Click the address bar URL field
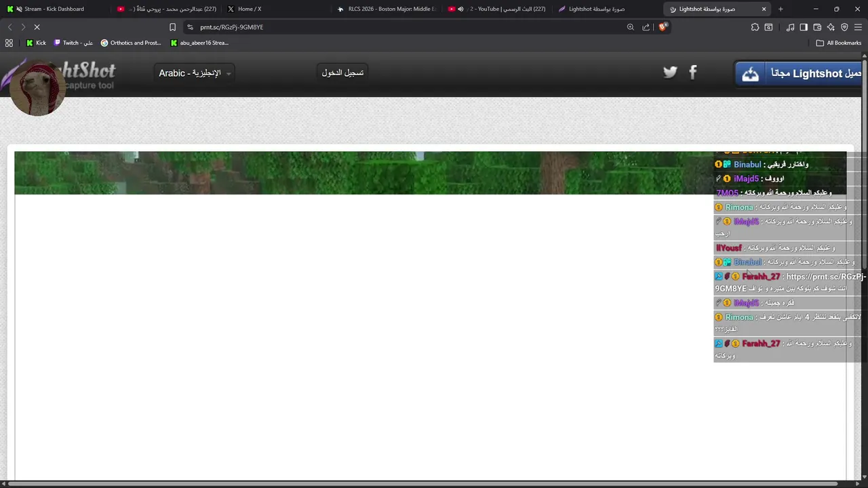 pos(407,27)
